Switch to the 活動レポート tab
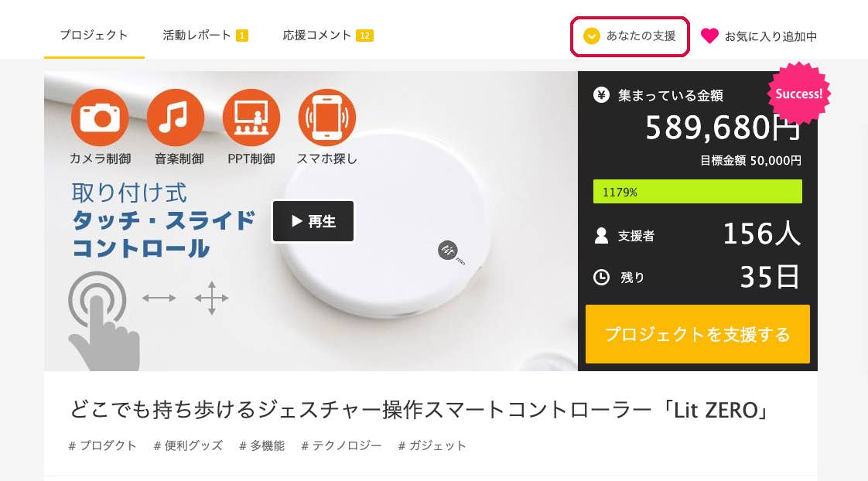868x481 pixels. point(205,36)
